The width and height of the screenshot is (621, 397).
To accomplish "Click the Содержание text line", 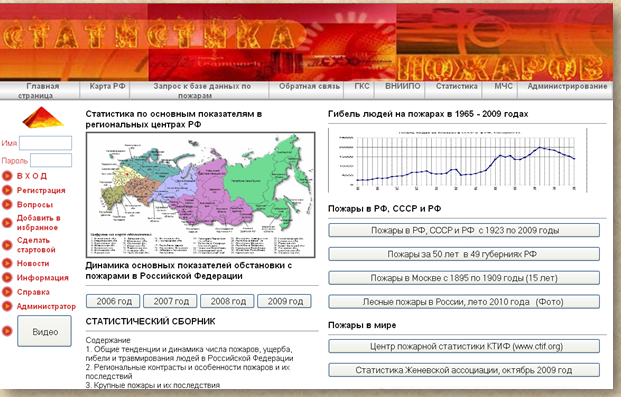I will point(108,340).
